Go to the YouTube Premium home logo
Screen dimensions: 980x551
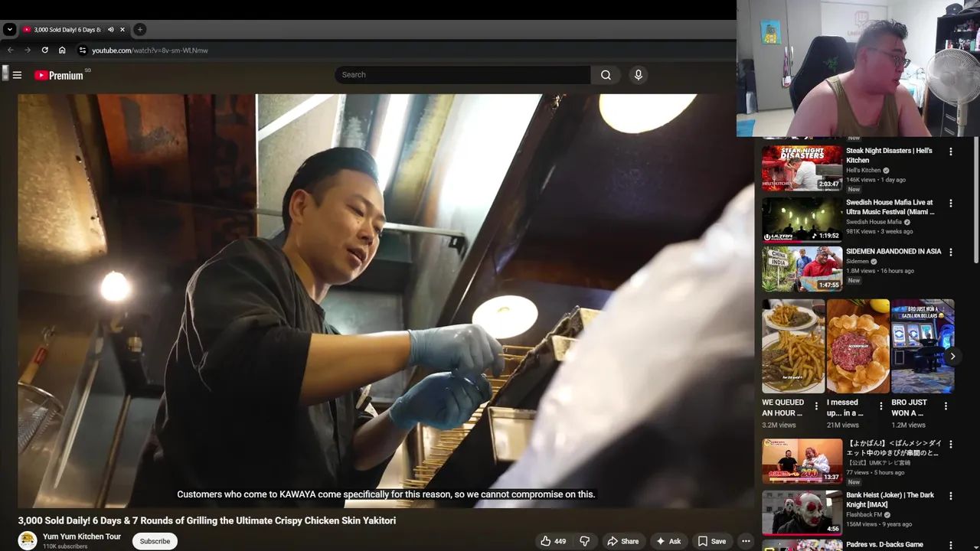click(x=58, y=75)
